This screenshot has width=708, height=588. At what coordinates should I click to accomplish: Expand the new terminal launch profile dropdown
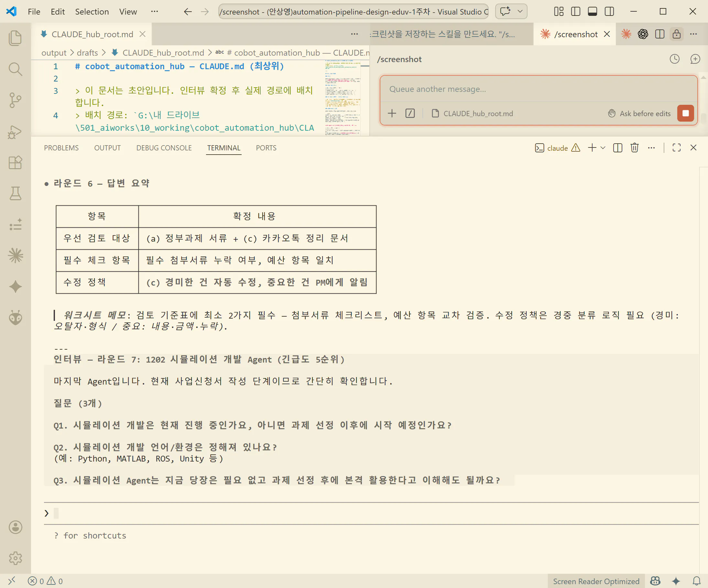pos(603,148)
